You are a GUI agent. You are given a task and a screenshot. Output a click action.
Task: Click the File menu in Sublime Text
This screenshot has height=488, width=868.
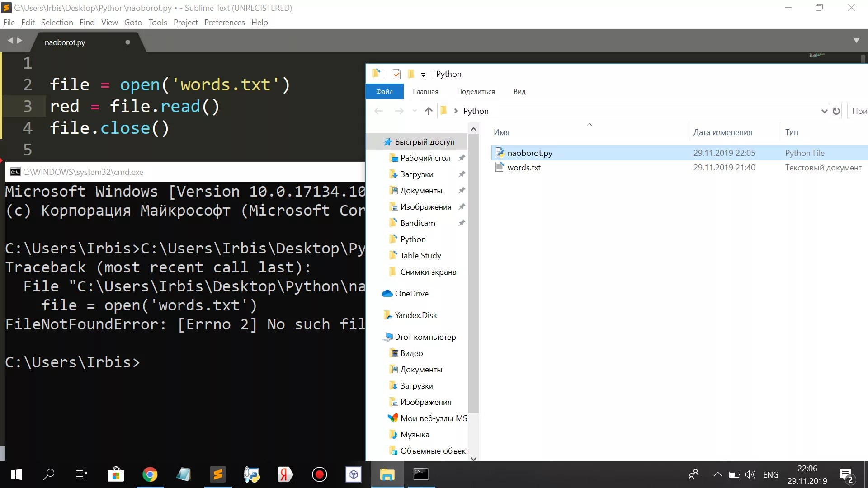8,22
